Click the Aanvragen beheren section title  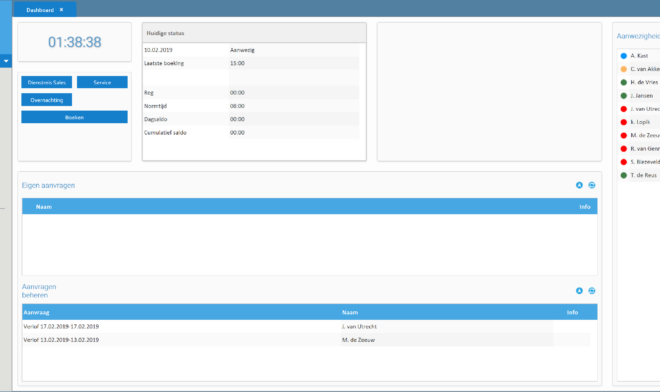39,291
